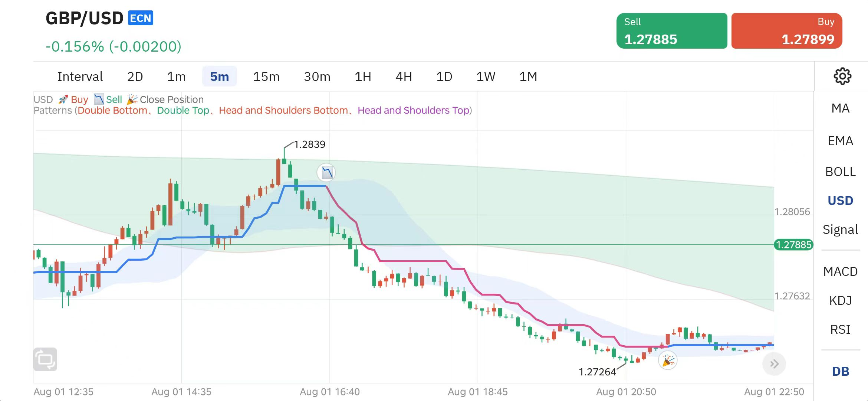868x401 pixels.
Task: Click the close position party marker
Action: point(668,361)
